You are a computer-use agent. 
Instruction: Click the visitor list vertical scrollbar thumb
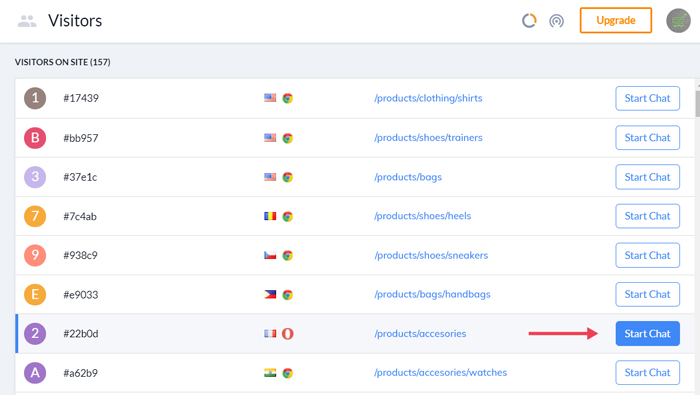(x=697, y=104)
